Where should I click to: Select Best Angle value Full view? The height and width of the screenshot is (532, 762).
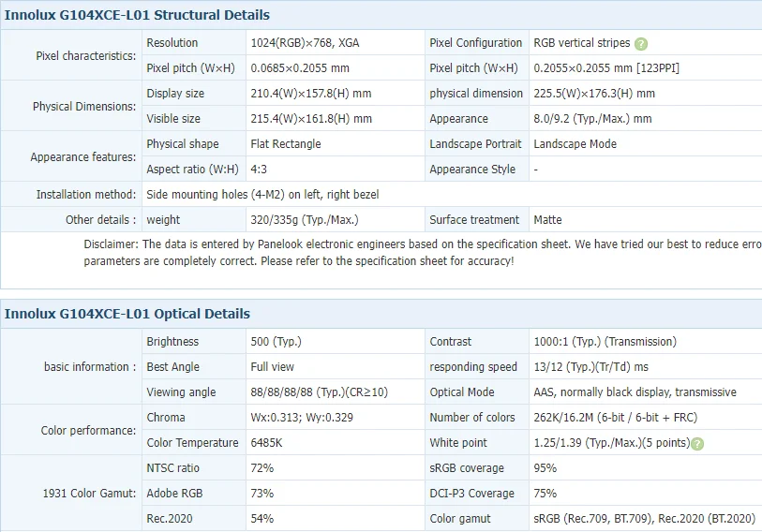pyautogui.click(x=272, y=367)
